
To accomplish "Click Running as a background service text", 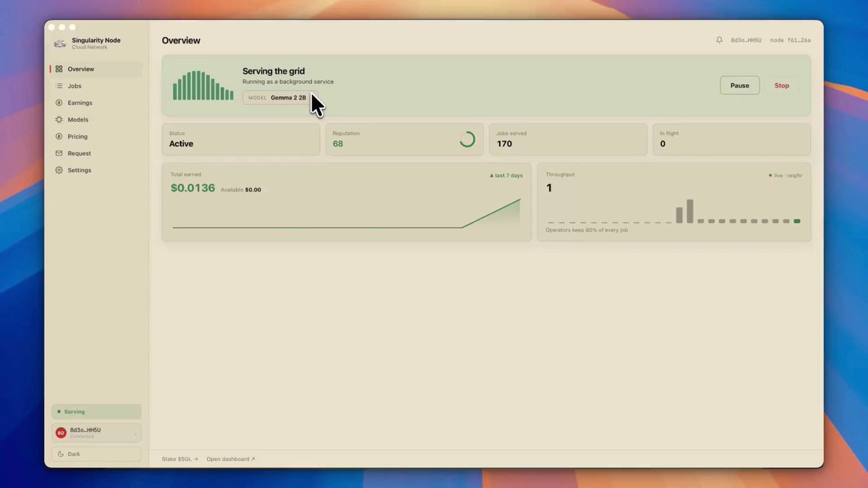I will [x=288, y=82].
